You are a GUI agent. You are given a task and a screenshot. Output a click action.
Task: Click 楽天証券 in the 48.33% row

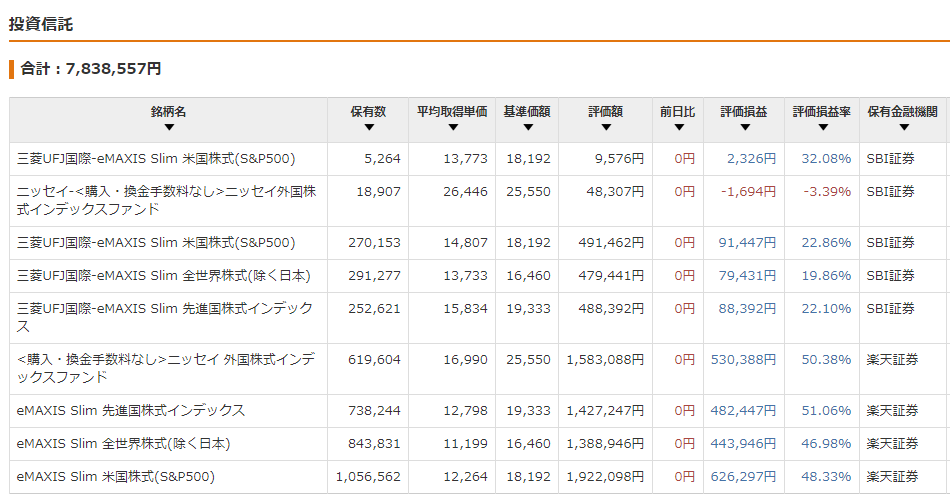(892, 477)
